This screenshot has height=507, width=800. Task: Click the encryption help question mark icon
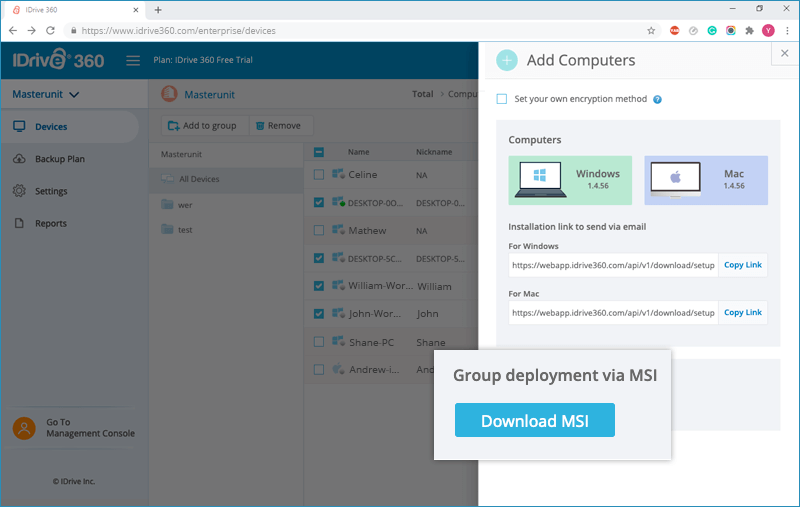(x=658, y=99)
